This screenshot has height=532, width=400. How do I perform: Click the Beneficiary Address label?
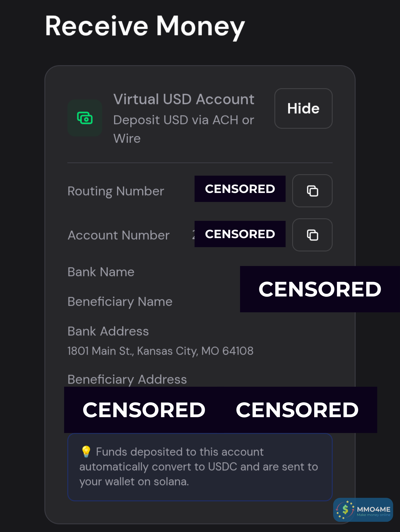pos(127,380)
